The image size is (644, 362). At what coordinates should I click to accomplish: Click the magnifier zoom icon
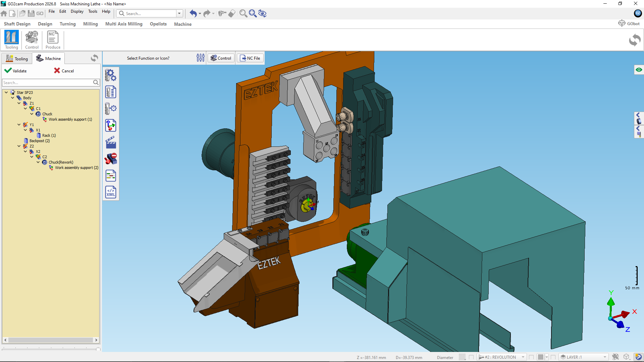pyautogui.click(x=243, y=13)
